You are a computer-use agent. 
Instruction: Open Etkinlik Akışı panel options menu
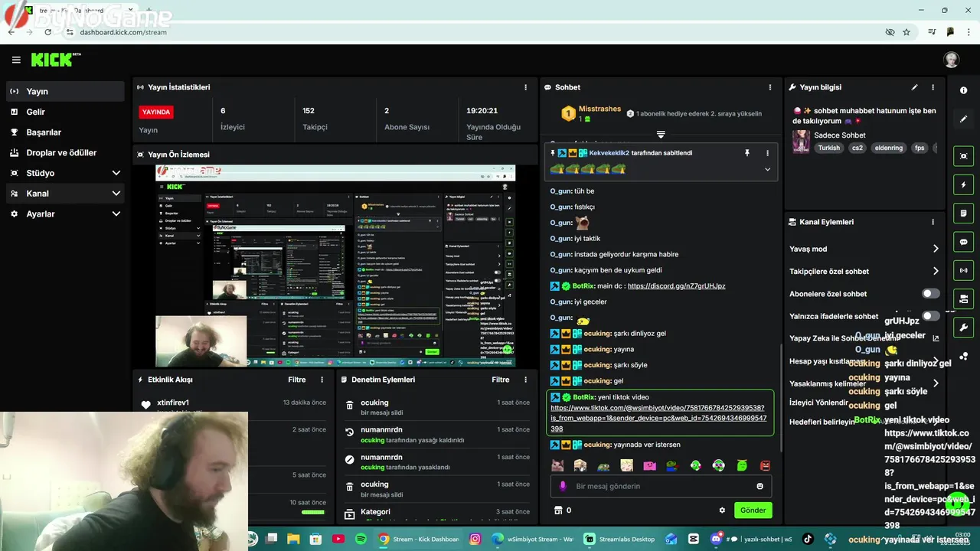[x=322, y=380]
